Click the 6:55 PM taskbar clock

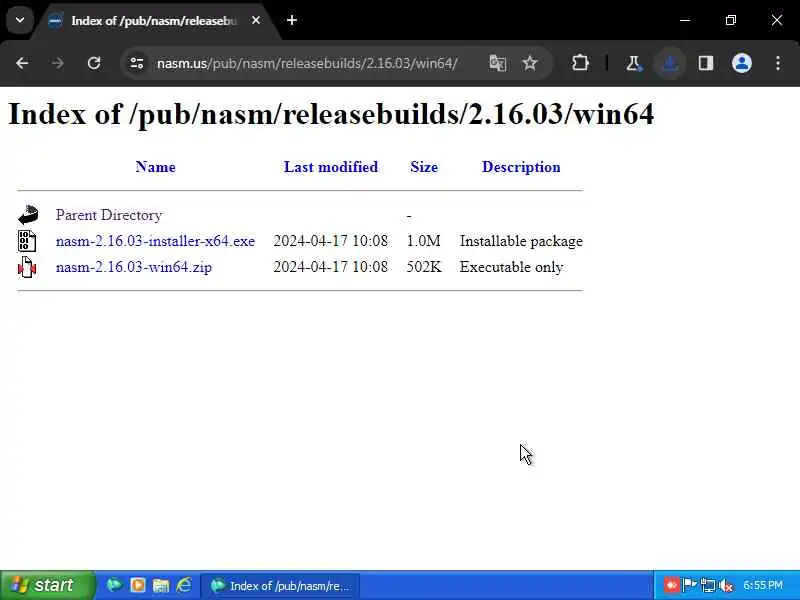(763, 585)
